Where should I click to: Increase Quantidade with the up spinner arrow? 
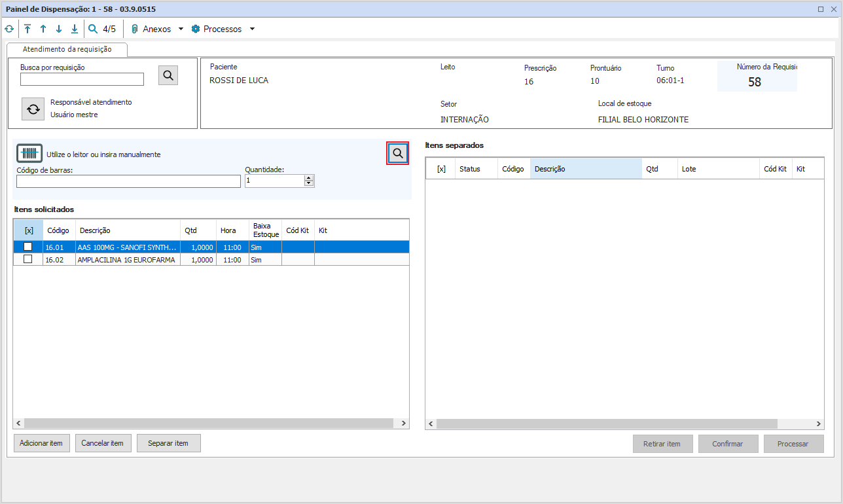click(x=309, y=177)
